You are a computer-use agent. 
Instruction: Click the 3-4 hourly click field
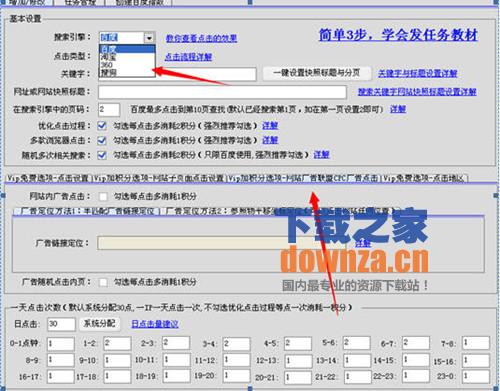[x=237, y=344]
